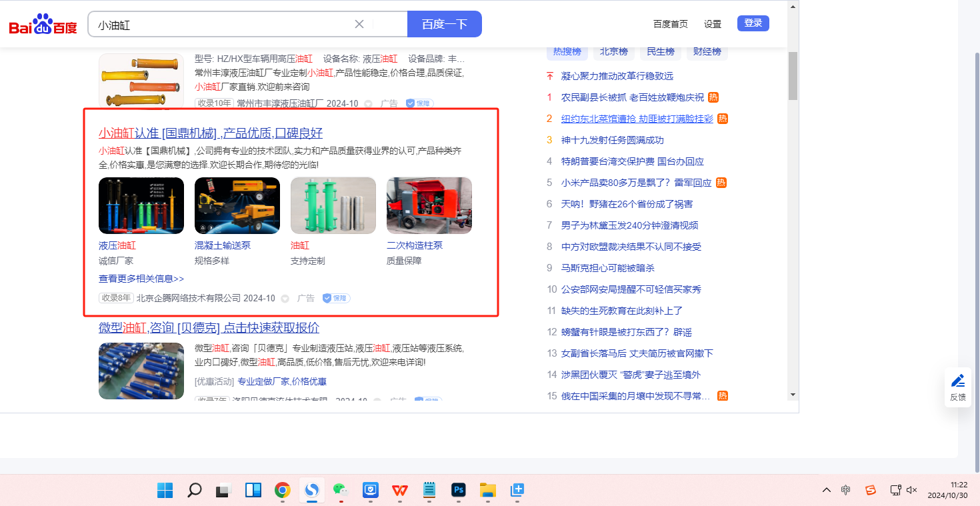Open Google Chrome from the taskbar

283,491
